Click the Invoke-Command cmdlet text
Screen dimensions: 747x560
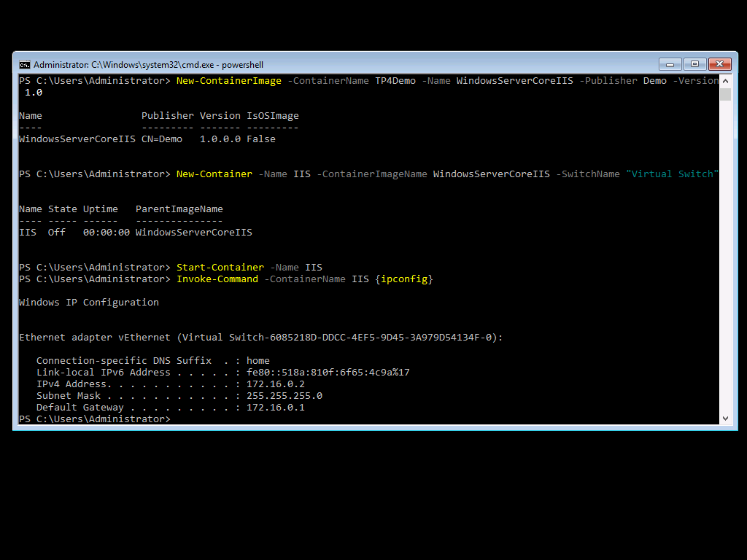[217, 279]
